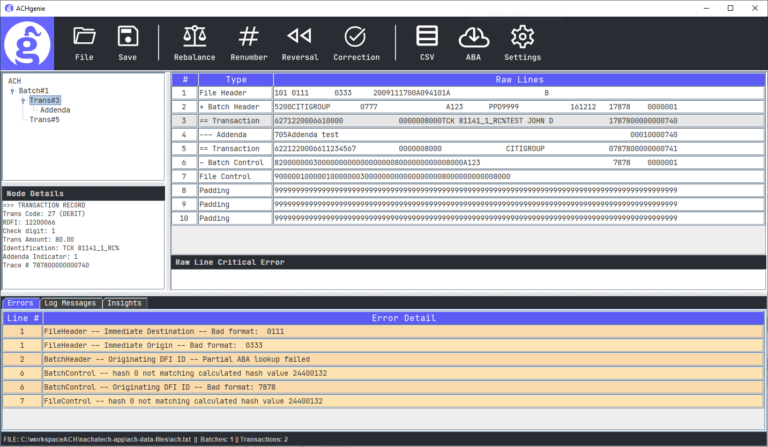Collapse the Batch#1 tree node
This screenshot has height=447, width=768.
click(x=13, y=91)
